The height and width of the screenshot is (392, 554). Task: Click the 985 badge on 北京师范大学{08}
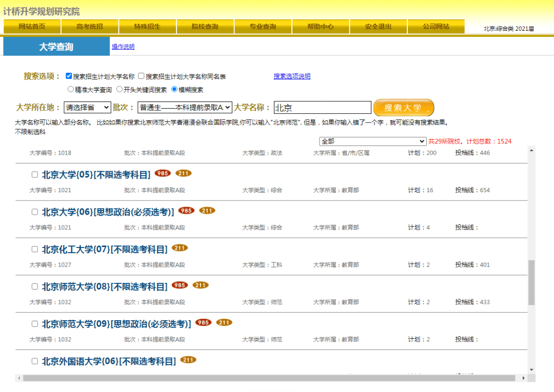point(180,285)
